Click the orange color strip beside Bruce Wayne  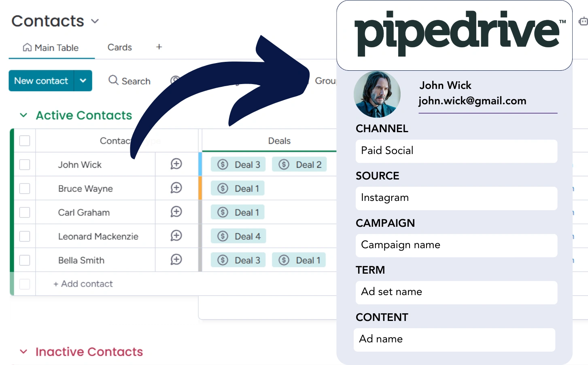pos(200,188)
